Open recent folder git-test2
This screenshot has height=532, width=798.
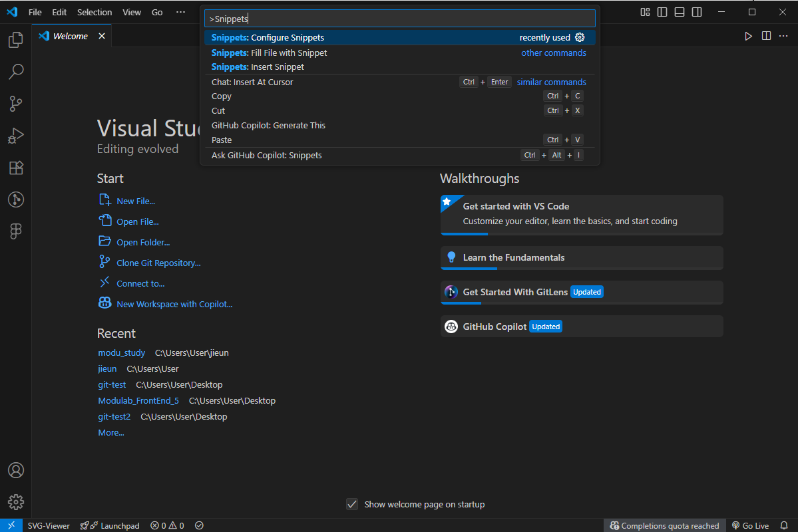pyautogui.click(x=114, y=416)
